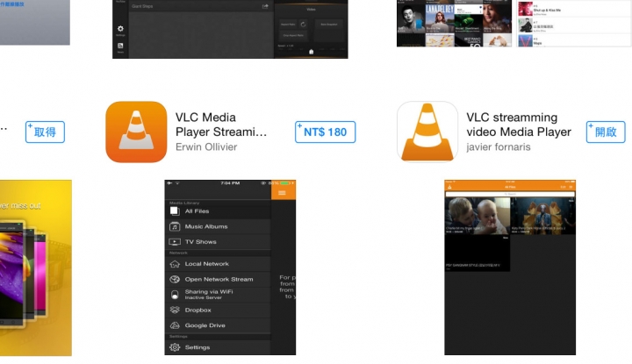The width and height of the screenshot is (632, 364).
Task: Open the VLC Media Player Streaming app icon
Action: tap(136, 132)
